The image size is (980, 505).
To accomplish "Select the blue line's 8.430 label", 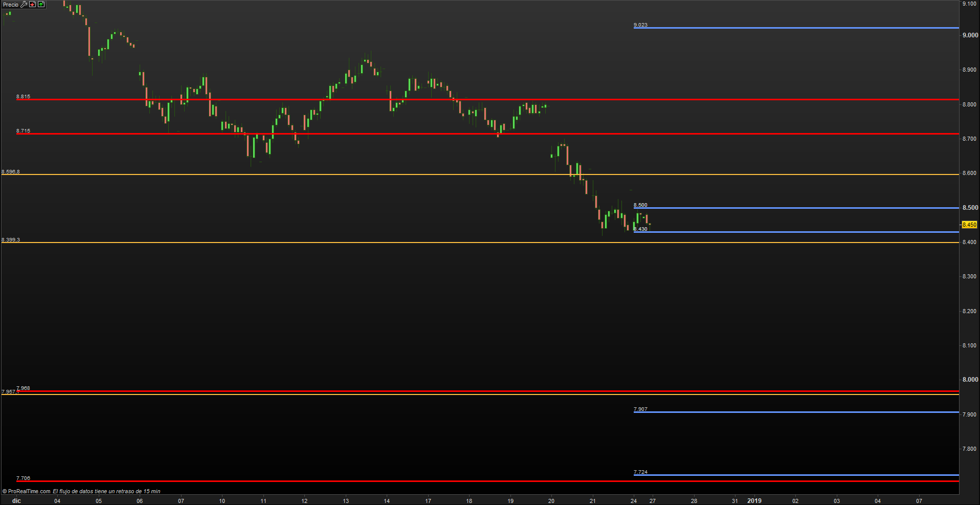I will [641, 229].
